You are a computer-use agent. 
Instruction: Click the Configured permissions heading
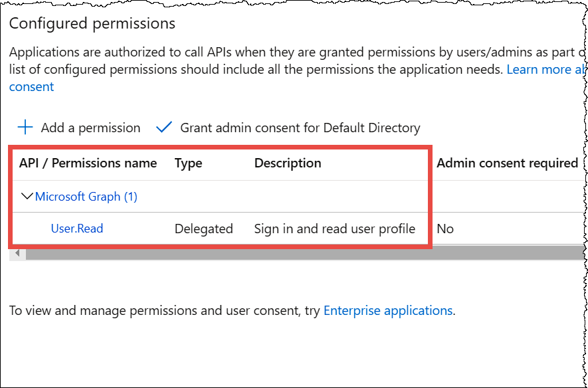pos(92,23)
